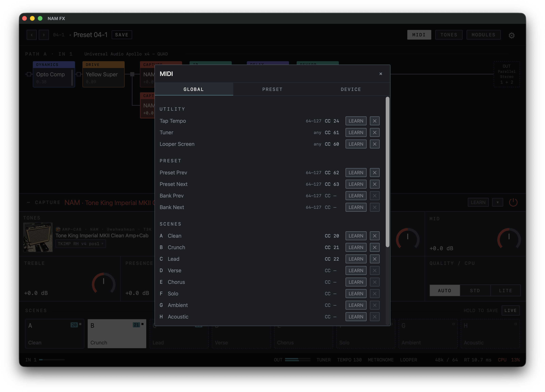Select the GLOBAL tab in MIDI dialog
Image resolution: width=545 pixels, height=392 pixels.
point(194,89)
